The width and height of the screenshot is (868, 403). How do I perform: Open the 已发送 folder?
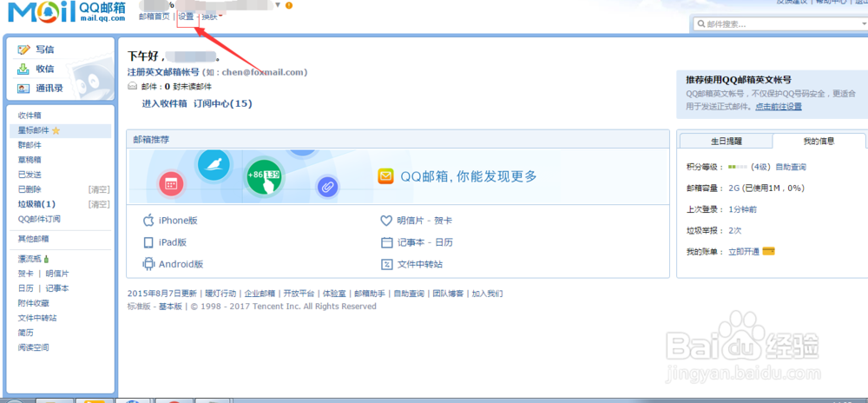coord(30,175)
